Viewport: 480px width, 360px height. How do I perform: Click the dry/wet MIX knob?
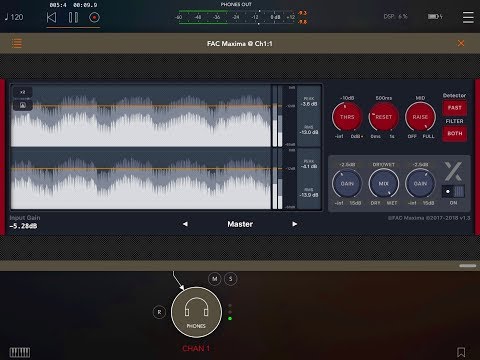click(x=384, y=184)
